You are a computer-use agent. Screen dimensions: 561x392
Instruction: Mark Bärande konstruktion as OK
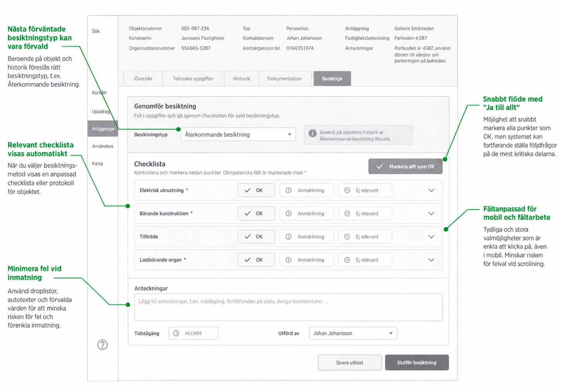tap(256, 213)
